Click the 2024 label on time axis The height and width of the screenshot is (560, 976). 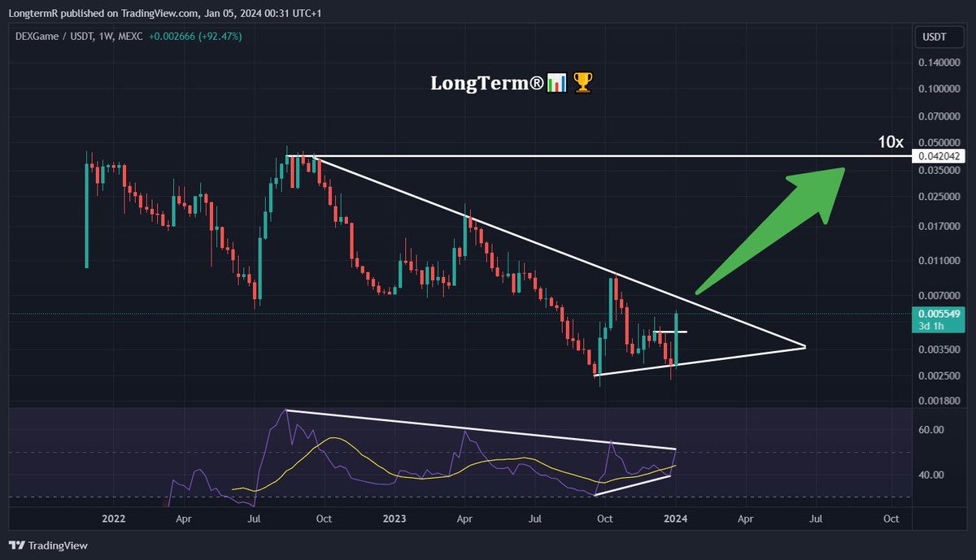tap(676, 518)
